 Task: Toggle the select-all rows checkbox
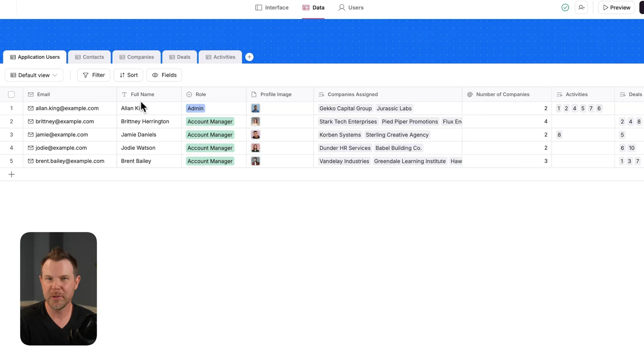click(x=11, y=95)
